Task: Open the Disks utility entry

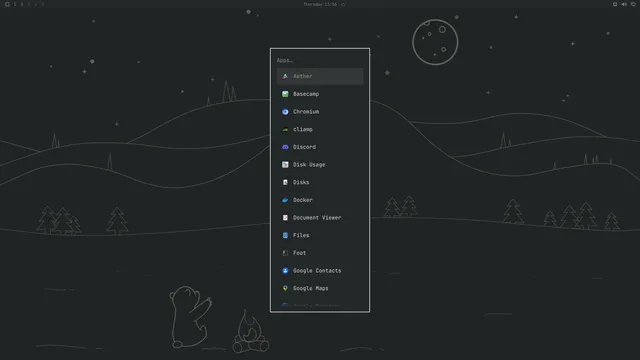Action: click(320, 182)
